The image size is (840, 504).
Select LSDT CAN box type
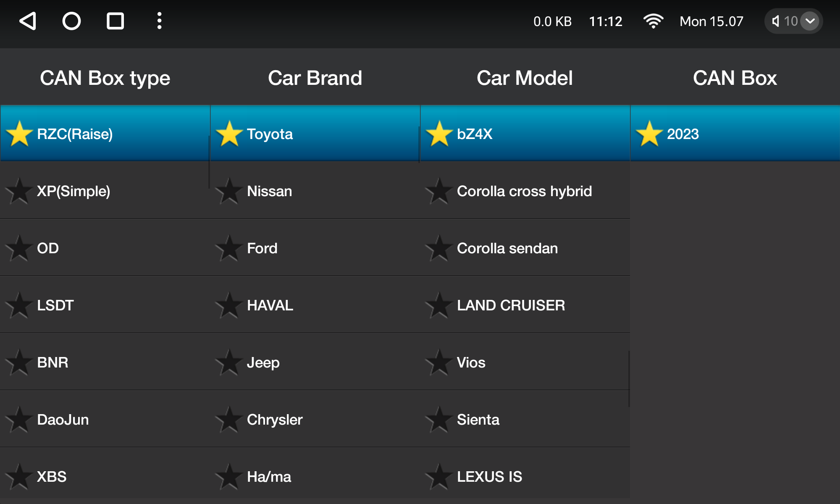(105, 305)
